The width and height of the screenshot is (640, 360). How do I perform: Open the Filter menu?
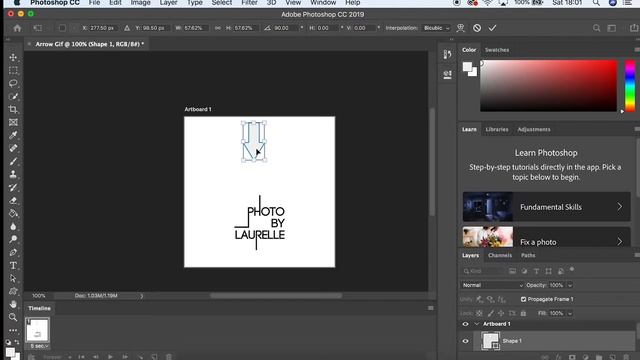[x=249, y=3]
